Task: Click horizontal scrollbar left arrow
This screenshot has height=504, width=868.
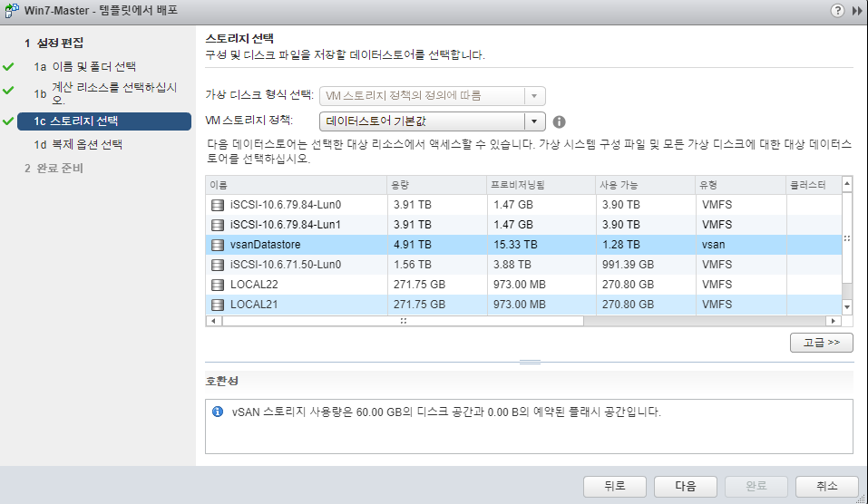Action: pos(214,321)
